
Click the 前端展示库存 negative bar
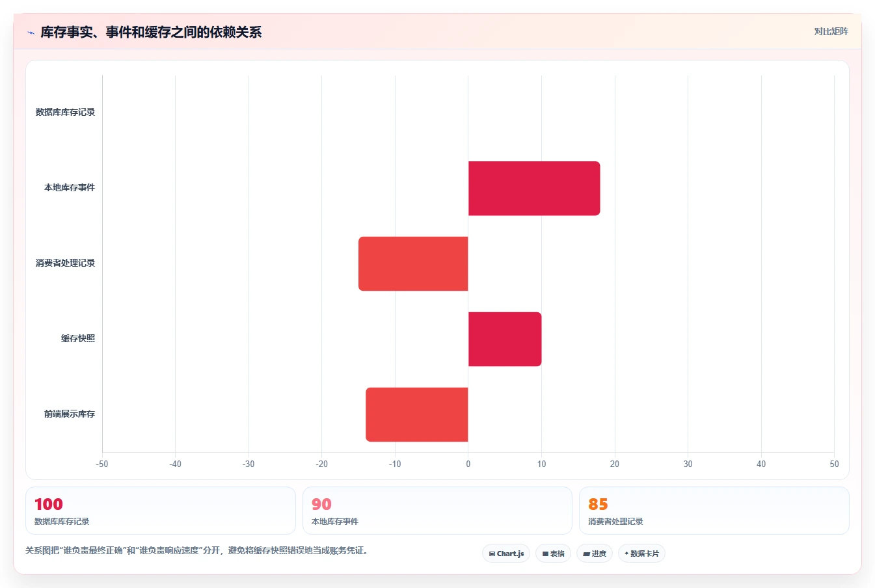tap(417, 414)
